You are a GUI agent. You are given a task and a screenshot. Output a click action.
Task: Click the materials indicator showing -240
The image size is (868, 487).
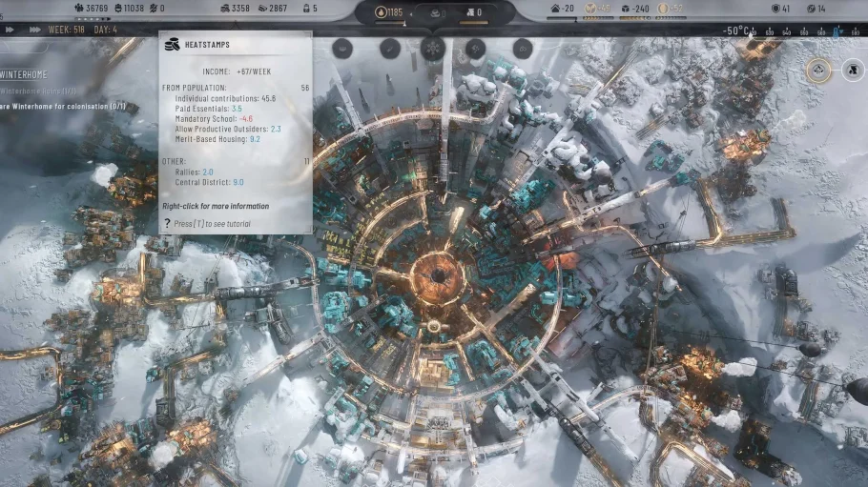click(x=635, y=9)
